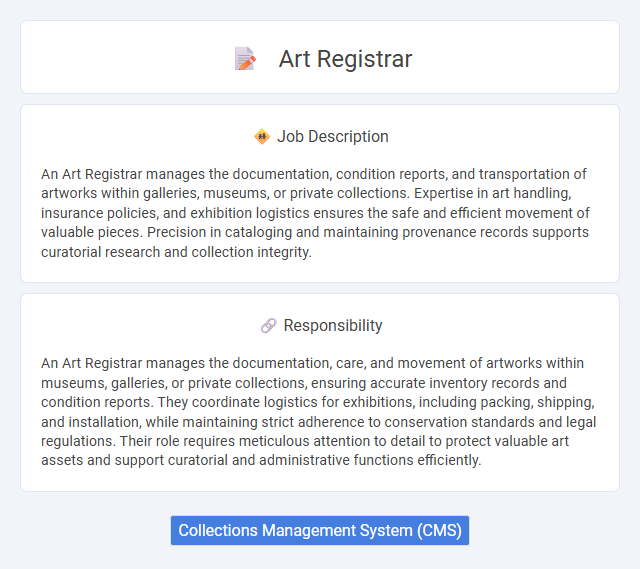Click the chain link icon beside Responsibility
The height and width of the screenshot is (569, 640).
tap(269, 326)
